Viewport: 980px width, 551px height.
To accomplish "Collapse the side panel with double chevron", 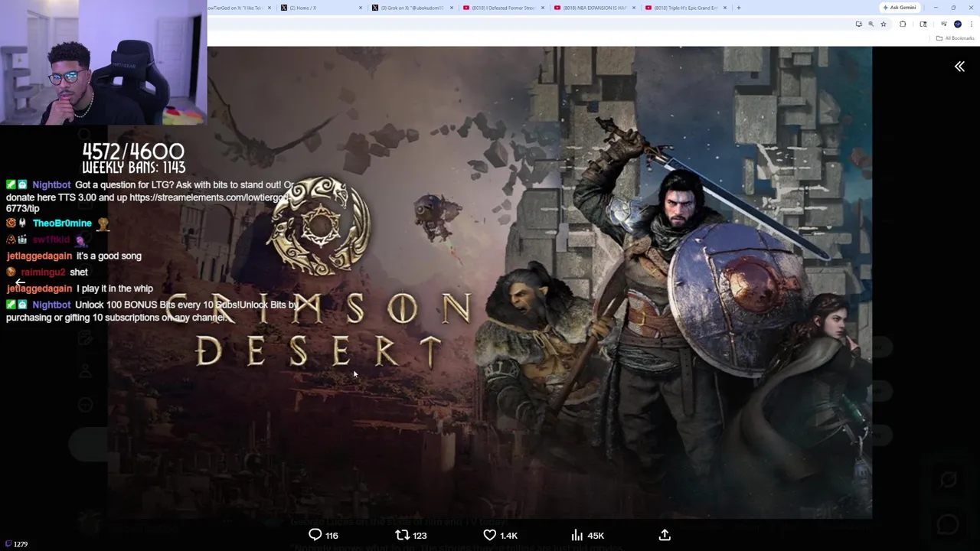I will (959, 67).
